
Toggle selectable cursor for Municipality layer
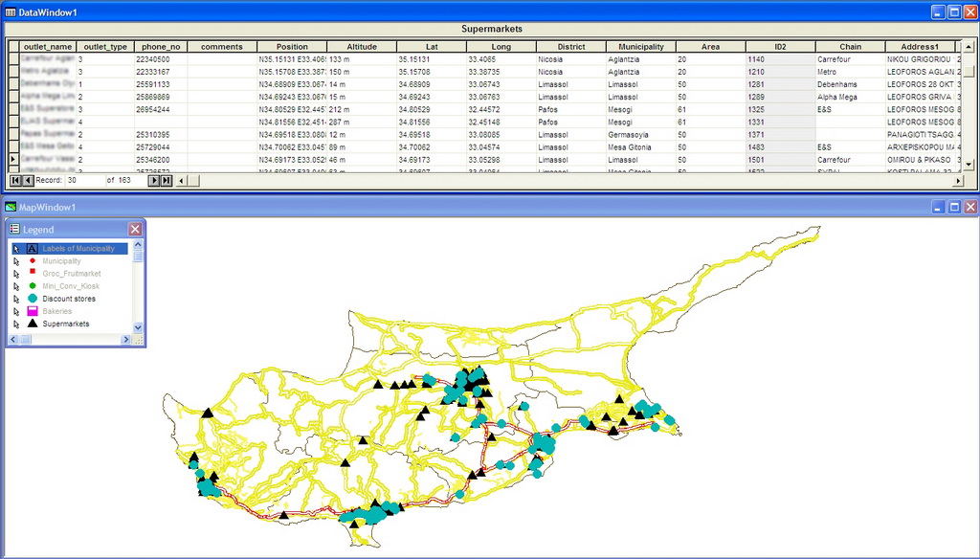(x=16, y=261)
